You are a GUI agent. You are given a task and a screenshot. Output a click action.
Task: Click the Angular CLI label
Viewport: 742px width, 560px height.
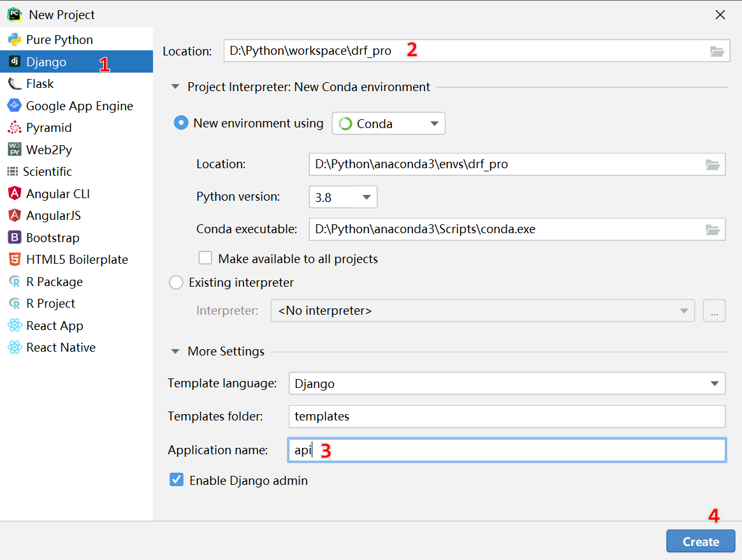[x=58, y=194]
